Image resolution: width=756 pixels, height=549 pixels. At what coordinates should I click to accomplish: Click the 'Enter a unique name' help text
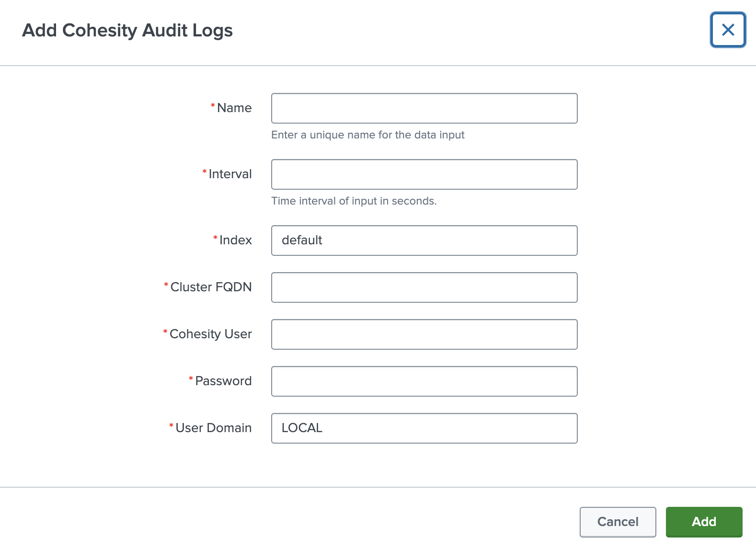pos(368,135)
